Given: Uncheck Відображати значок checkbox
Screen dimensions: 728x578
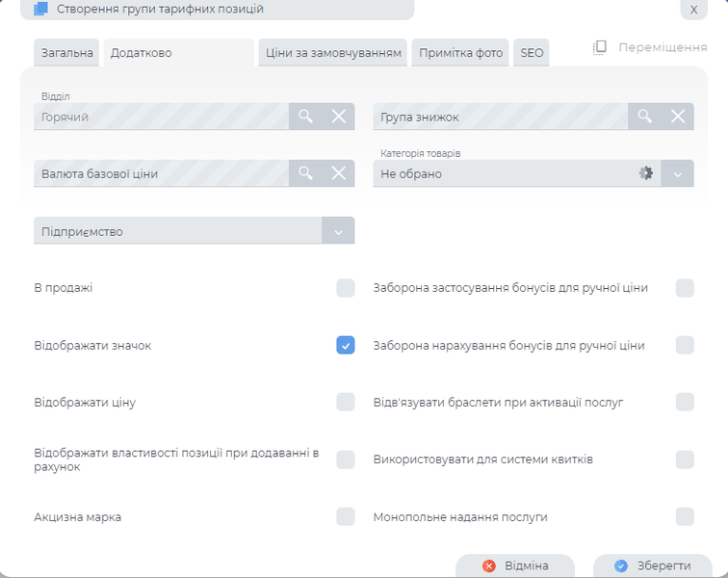Looking at the screenshot, I should [346, 345].
